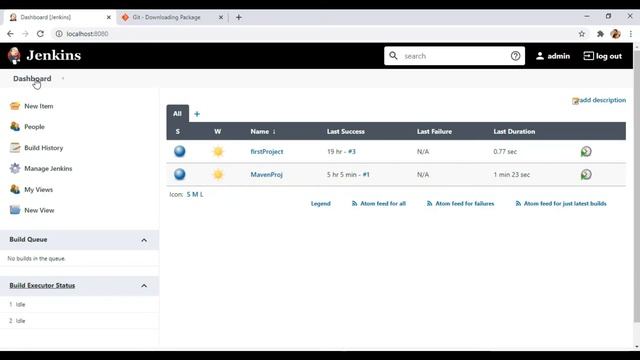This screenshot has height=360, width=640.
Task: Click the add description edit icon
Action: (x=575, y=101)
